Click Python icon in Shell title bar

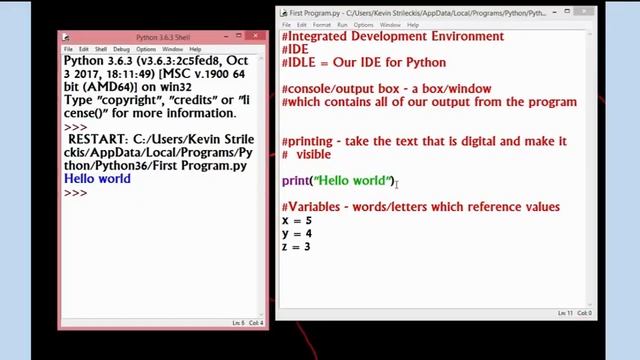pyautogui.click(x=66, y=38)
